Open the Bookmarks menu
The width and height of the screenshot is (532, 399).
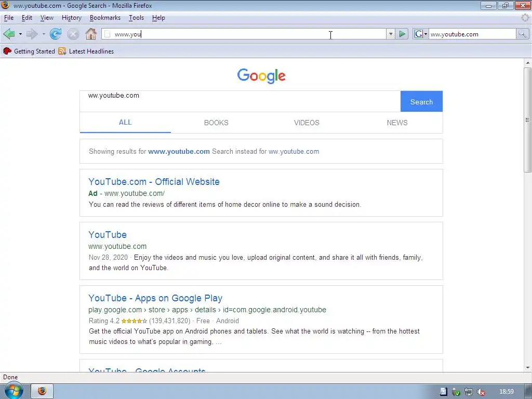105,18
